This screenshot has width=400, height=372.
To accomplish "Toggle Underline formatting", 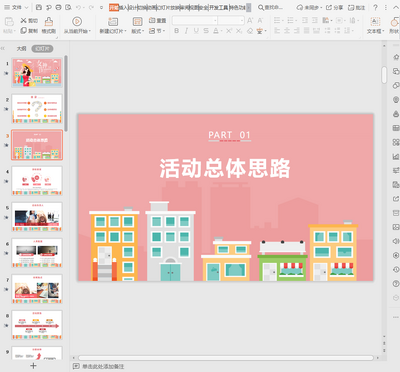I will tap(196, 31).
